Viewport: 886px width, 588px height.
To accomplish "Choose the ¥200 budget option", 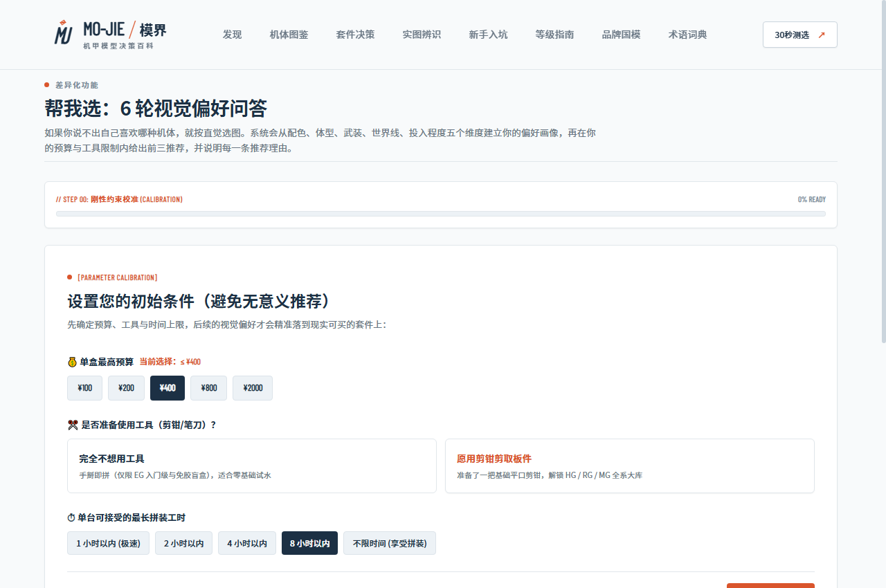I will [126, 388].
